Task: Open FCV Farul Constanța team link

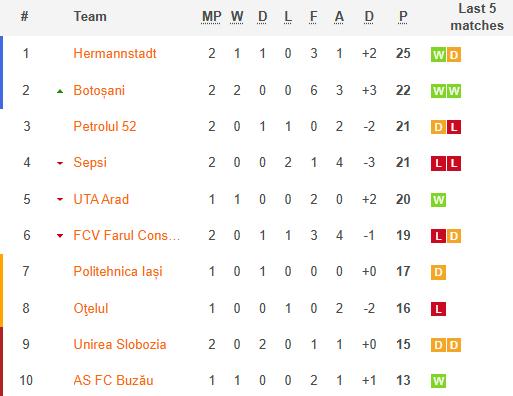Action: point(127,235)
